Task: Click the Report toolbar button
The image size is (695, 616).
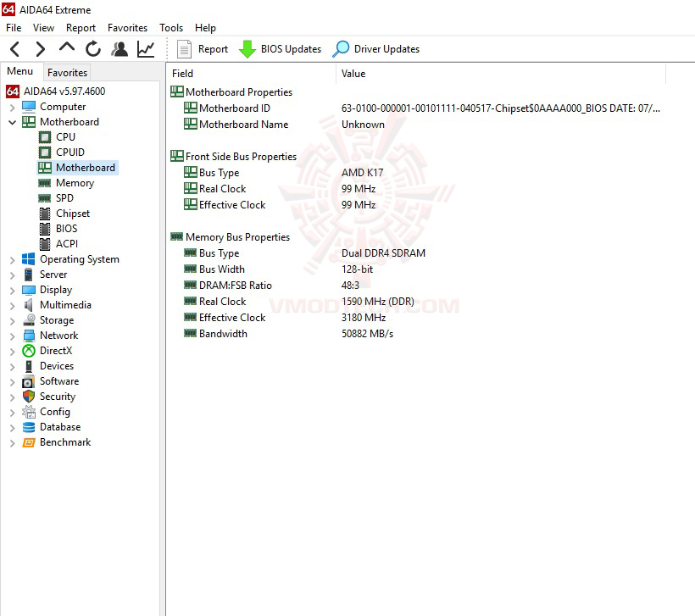Action: click(x=203, y=49)
